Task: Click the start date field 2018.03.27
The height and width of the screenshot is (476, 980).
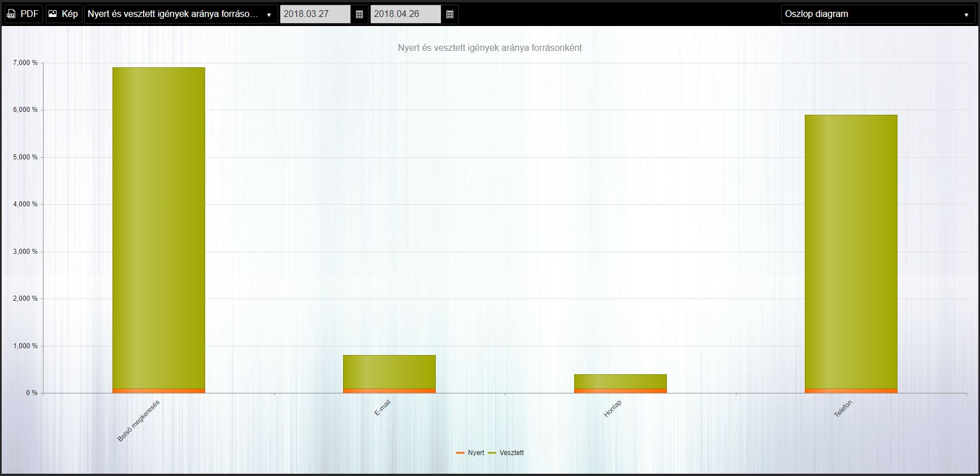Action: pos(315,14)
